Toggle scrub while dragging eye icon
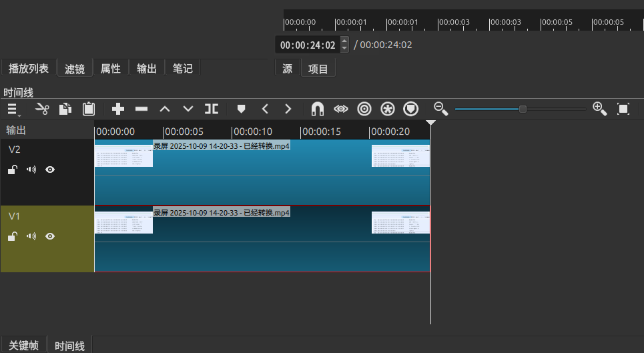 click(341, 109)
